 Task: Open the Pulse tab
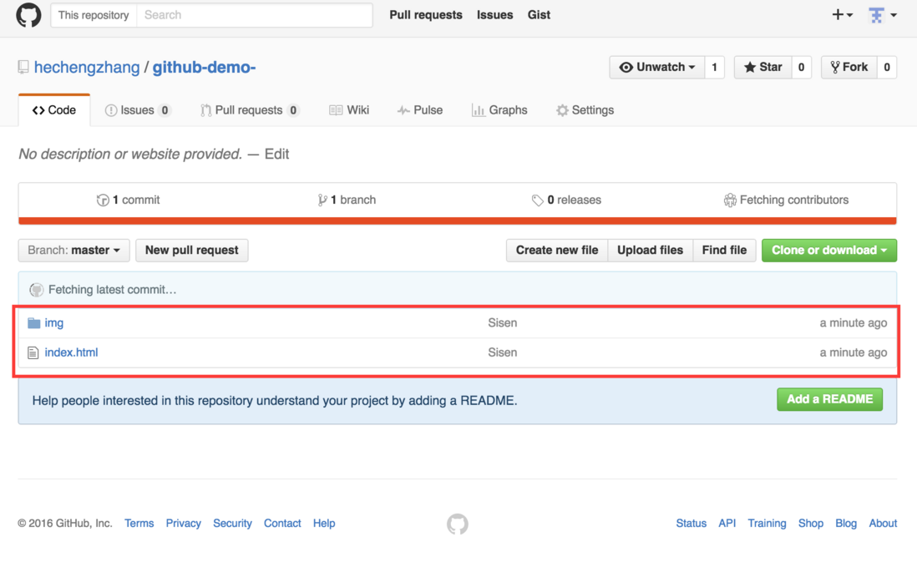point(420,110)
